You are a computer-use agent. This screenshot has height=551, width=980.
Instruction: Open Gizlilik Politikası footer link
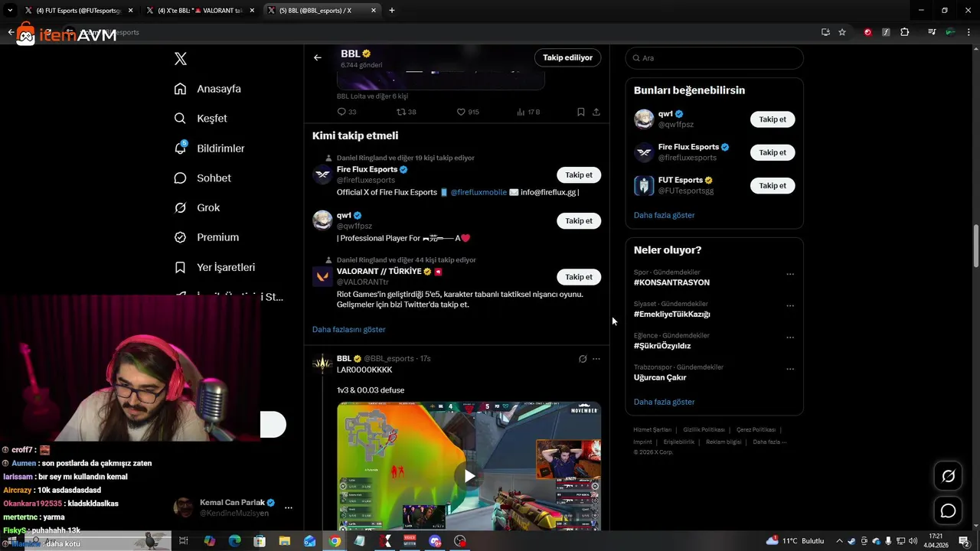tap(704, 430)
